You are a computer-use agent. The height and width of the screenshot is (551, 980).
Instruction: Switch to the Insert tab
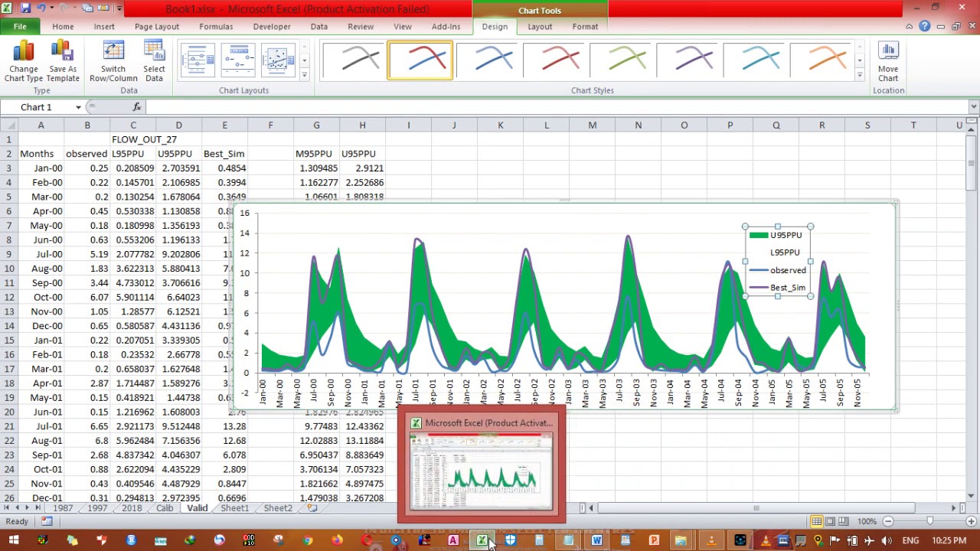104,27
